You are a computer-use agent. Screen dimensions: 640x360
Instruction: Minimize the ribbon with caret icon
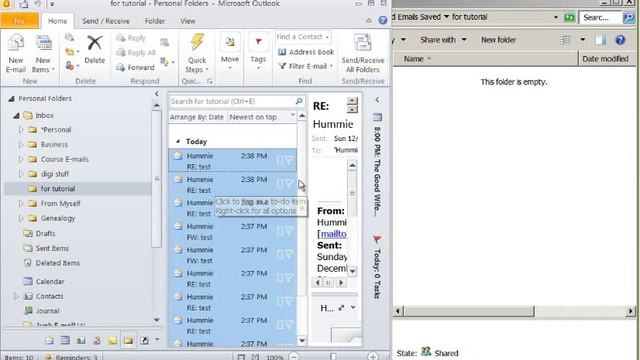pyautogui.click(x=369, y=20)
